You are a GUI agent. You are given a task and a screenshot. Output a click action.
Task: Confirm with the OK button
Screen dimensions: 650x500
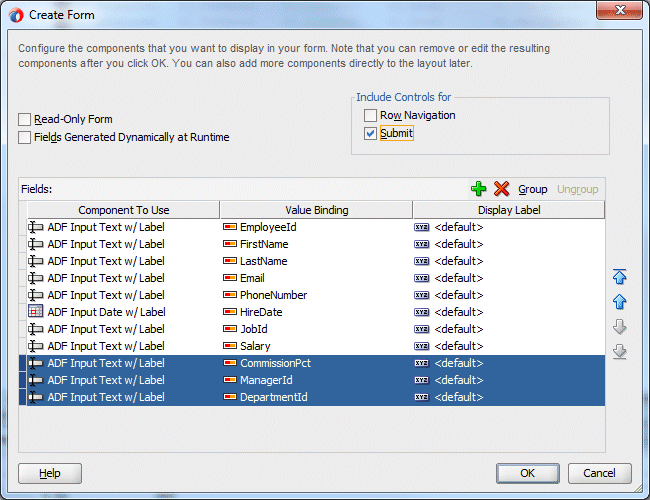pos(528,473)
